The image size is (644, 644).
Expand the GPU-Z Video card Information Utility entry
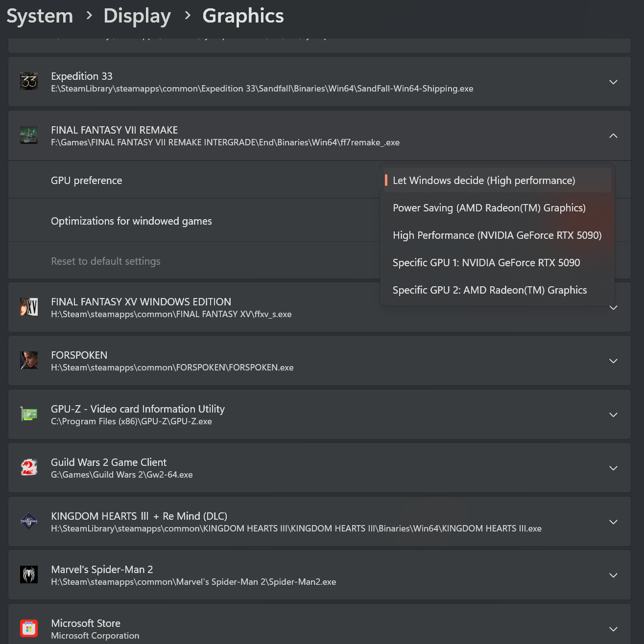click(613, 414)
